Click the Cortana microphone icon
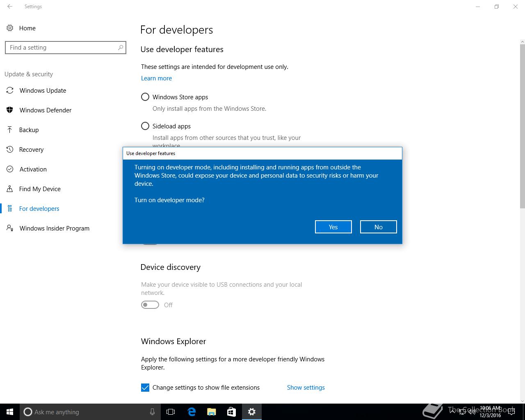Viewport: 525px width, 420px height. [152, 412]
